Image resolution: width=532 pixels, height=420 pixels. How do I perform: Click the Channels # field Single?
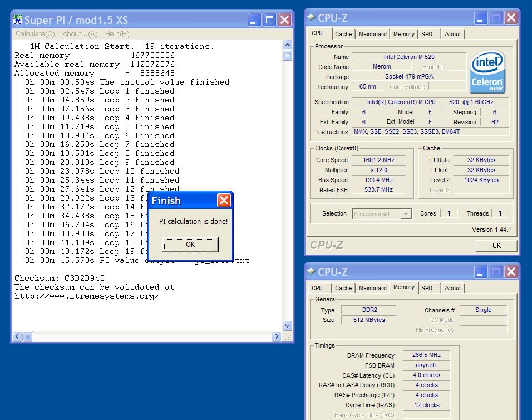click(x=483, y=310)
